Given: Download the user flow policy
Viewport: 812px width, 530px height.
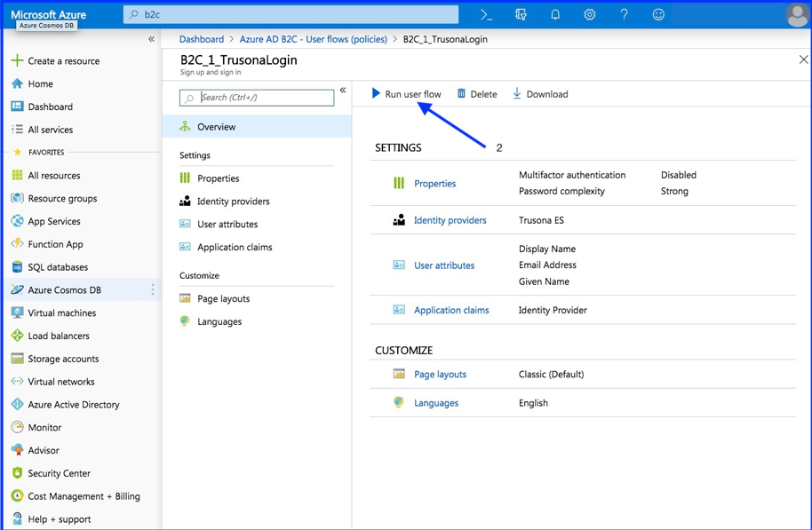Looking at the screenshot, I should pyautogui.click(x=540, y=94).
